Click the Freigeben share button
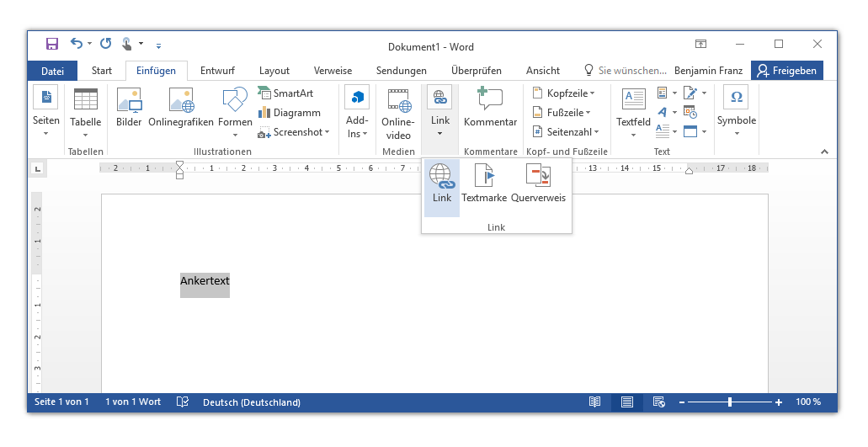This screenshot has height=447, width=868. click(786, 71)
